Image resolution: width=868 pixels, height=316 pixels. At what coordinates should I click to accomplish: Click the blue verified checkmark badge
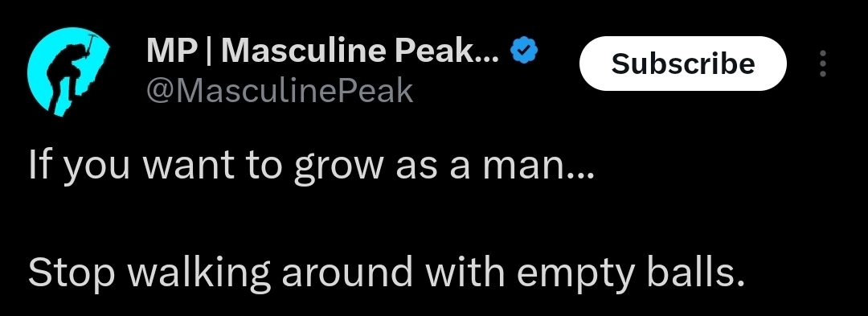tap(524, 51)
